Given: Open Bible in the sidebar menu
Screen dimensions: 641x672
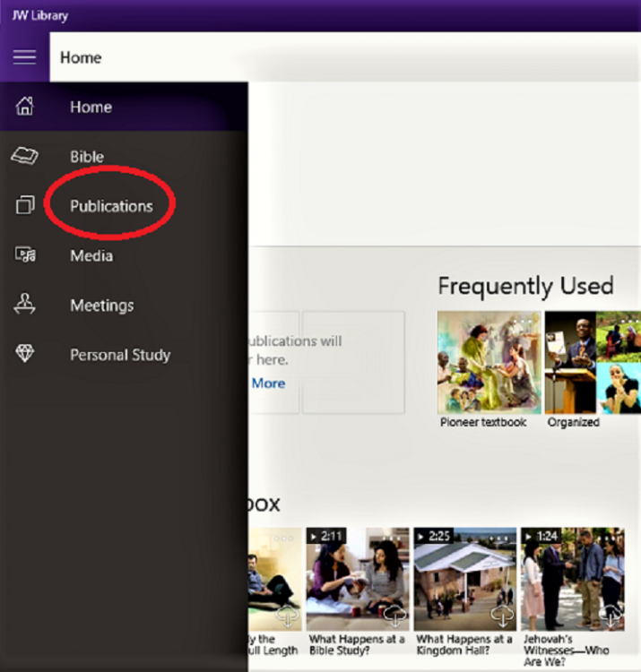Looking at the screenshot, I should click(x=124, y=157).
